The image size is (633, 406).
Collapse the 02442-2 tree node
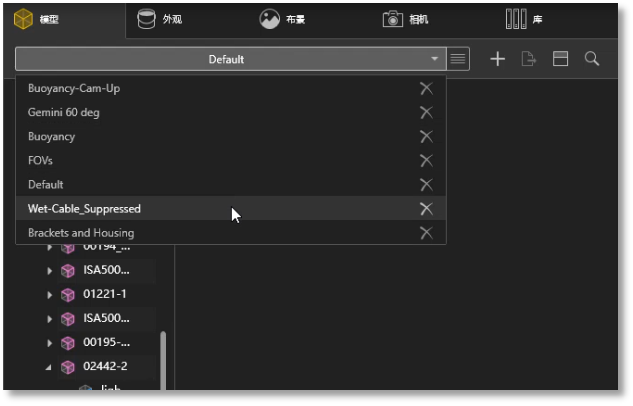[x=49, y=367]
